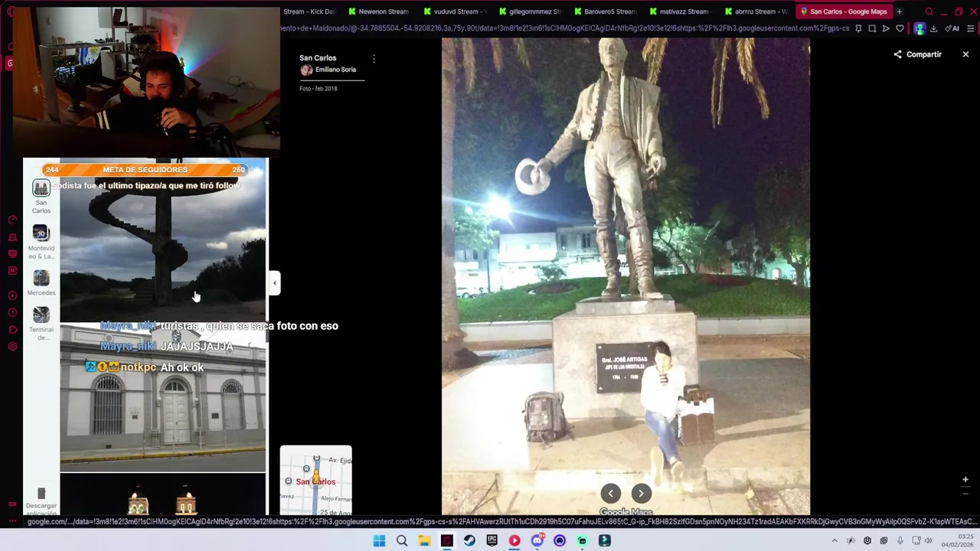Switch to the Newenon Stream tab
980x551 pixels.
click(x=377, y=11)
